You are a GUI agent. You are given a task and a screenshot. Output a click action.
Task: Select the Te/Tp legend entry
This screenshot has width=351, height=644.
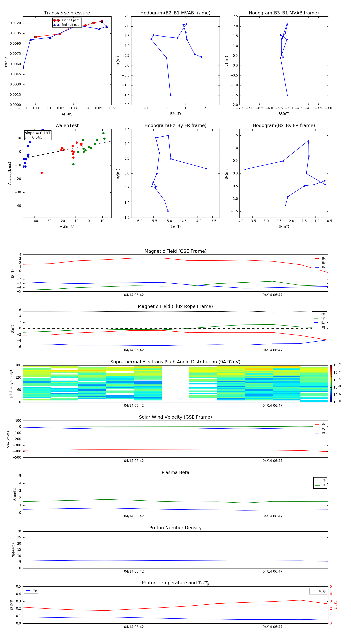click(318, 591)
